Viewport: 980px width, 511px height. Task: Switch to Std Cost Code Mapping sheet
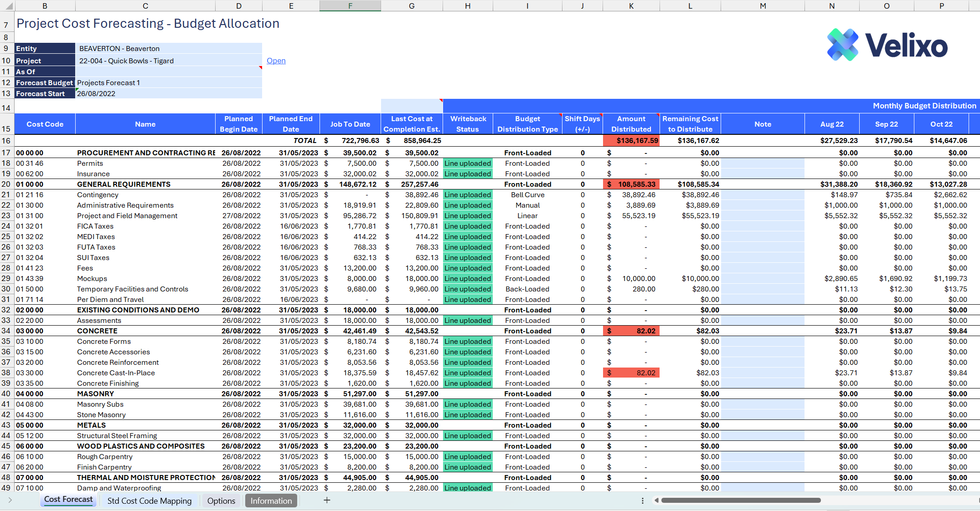tap(150, 501)
